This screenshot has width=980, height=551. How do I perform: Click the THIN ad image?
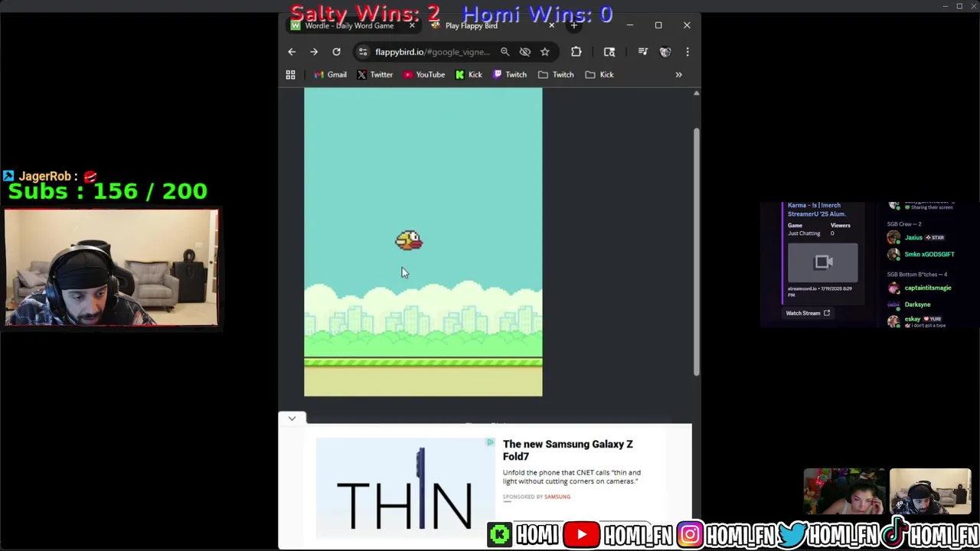click(x=405, y=488)
